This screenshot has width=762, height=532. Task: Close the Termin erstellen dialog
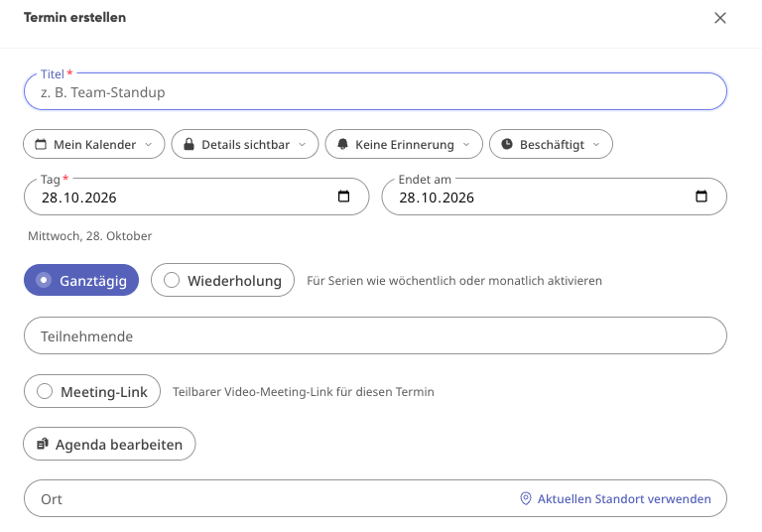coord(719,18)
